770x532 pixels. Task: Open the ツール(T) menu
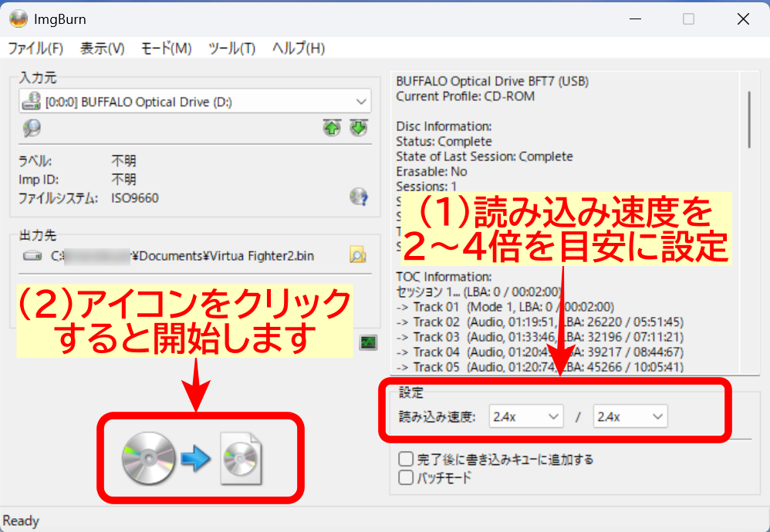(231, 48)
